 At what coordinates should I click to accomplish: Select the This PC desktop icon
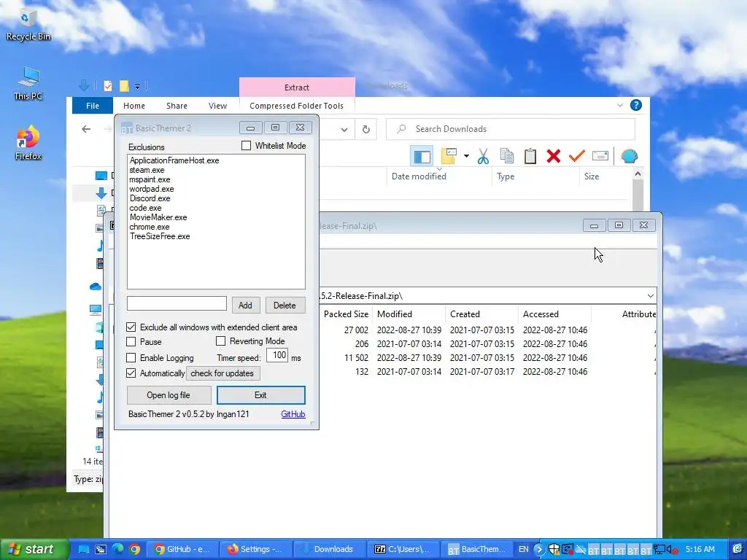28,84
